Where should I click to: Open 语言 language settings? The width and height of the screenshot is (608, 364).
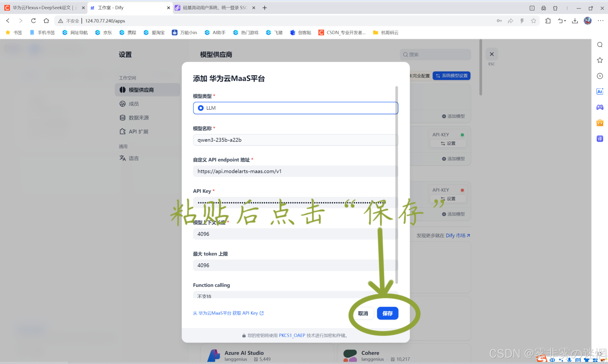pyautogui.click(x=129, y=158)
